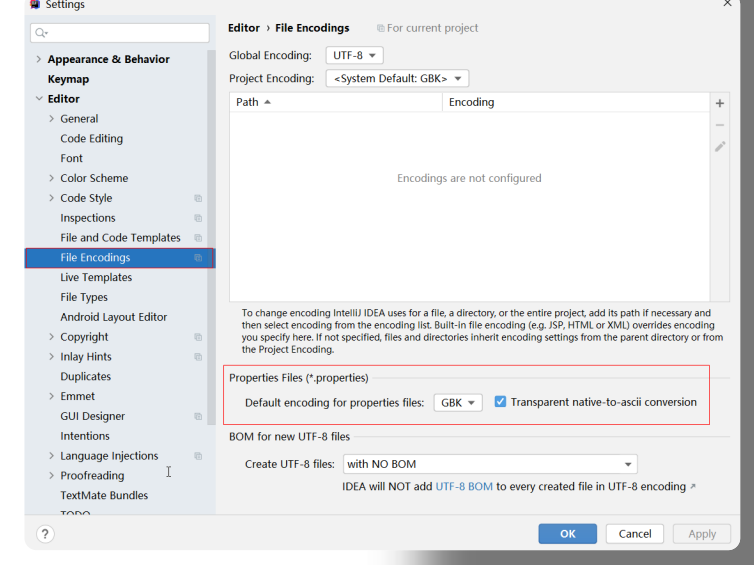
Task: Toggle Transparent native-to-ascii conversion checkbox
Action: (x=500, y=402)
